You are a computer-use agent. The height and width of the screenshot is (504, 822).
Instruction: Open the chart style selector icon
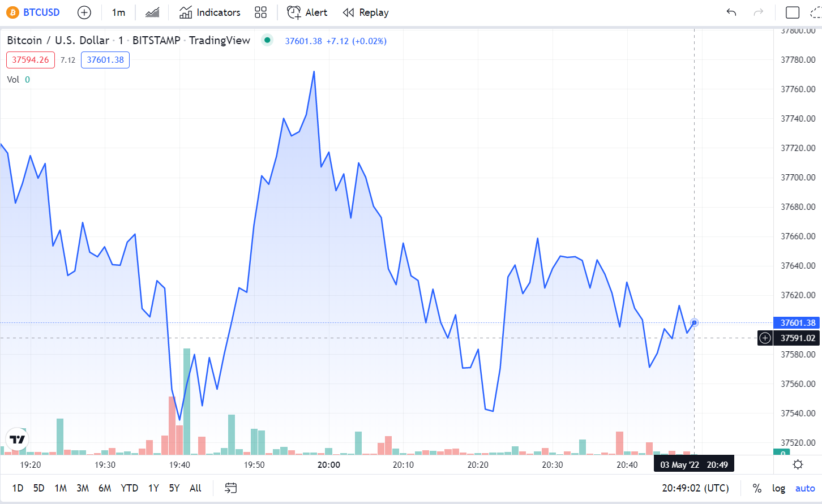(152, 12)
